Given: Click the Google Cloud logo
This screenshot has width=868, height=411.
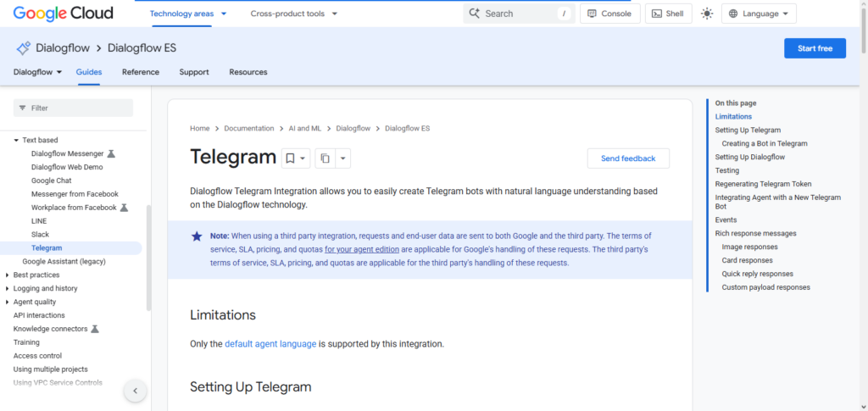Looking at the screenshot, I should pos(63,14).
